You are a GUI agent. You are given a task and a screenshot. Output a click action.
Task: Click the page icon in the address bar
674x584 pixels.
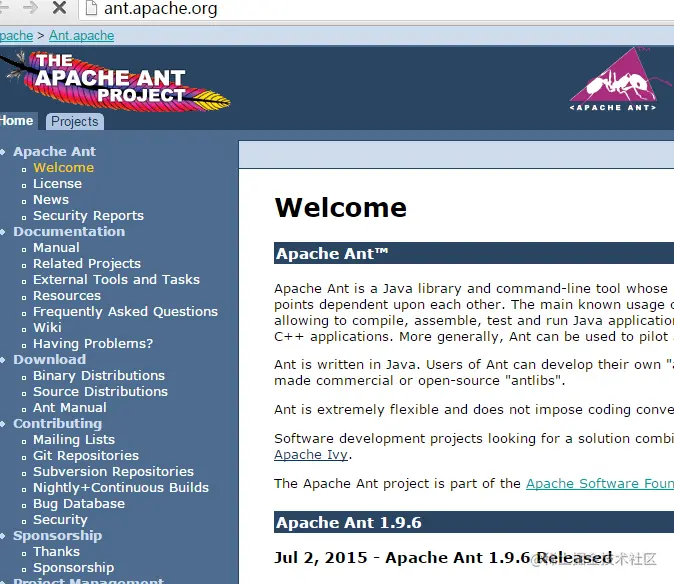(x=91, y=7)
